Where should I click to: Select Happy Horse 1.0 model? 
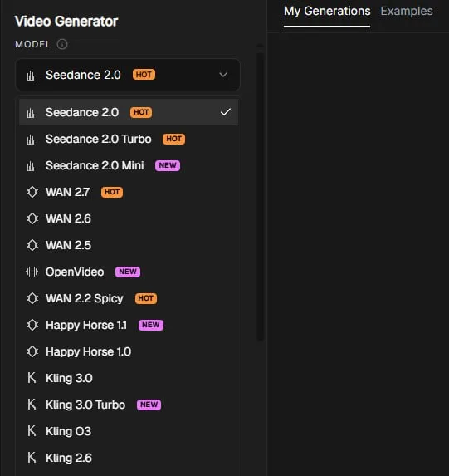(x=129, y=351)
